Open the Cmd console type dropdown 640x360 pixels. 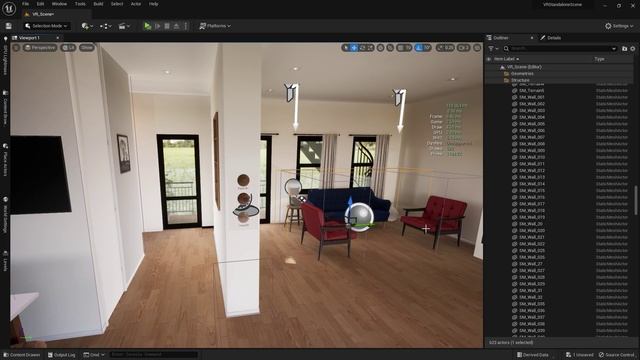click(x=94, y=355)
